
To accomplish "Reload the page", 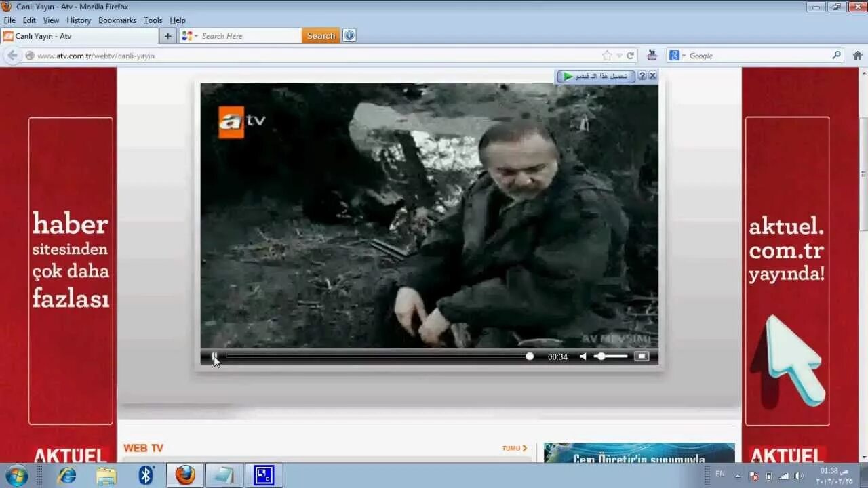I will point(630,56).
